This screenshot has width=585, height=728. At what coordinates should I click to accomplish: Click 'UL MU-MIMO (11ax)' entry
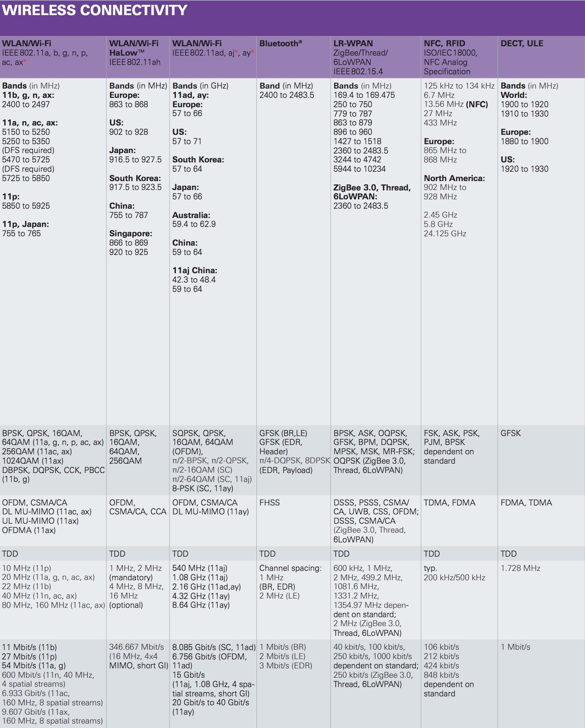pyautogui.click(x=41, y=521)
